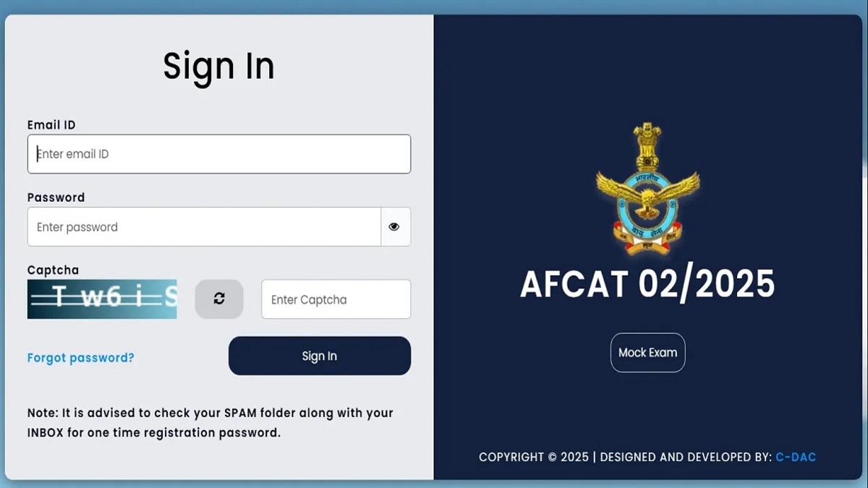Click the Captcha label text
The width and height of the screenshot is (868, 488).
(x=53, y=270)
